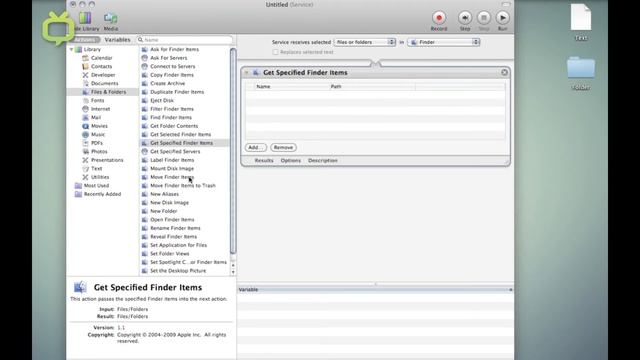Click the scroll down arrow of the actions list

point(233,272)
